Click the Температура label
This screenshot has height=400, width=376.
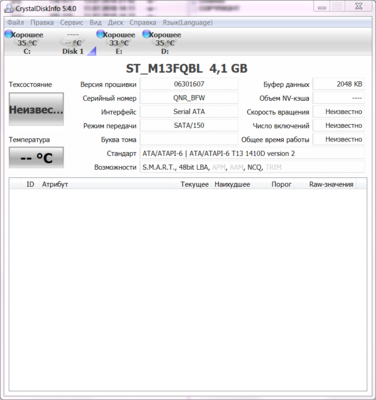coord(29,140)
